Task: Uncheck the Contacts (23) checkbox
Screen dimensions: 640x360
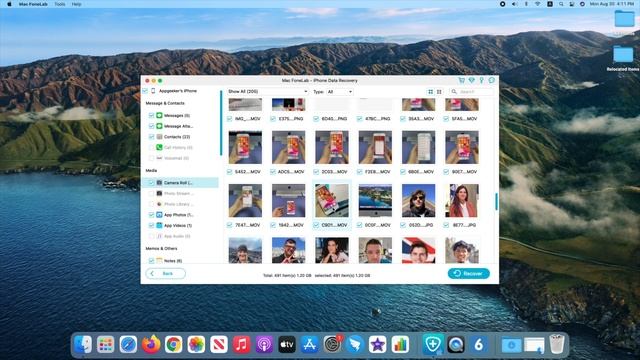Action: coord(151,137)
